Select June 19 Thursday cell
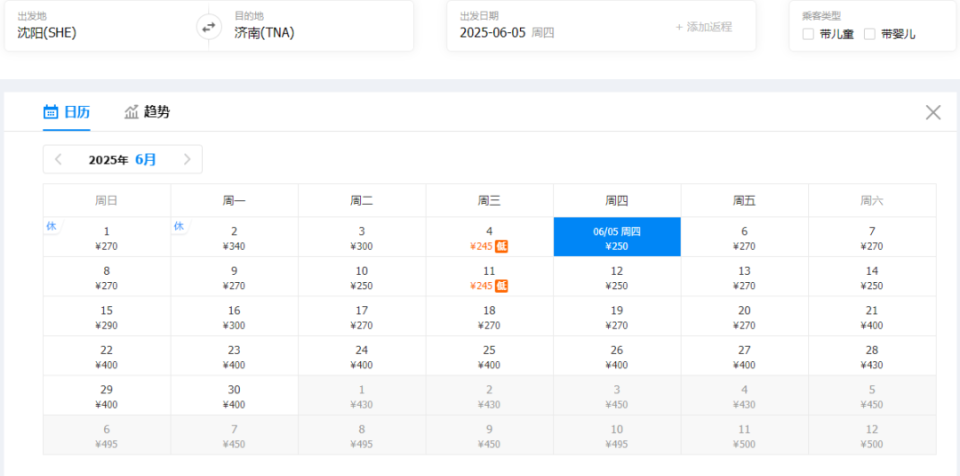The width and height of the screenshot is (960, 476). point(617,317)
